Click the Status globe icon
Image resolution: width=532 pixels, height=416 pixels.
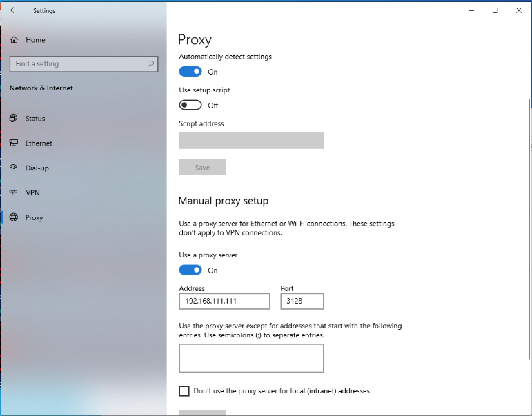(14, 118)
